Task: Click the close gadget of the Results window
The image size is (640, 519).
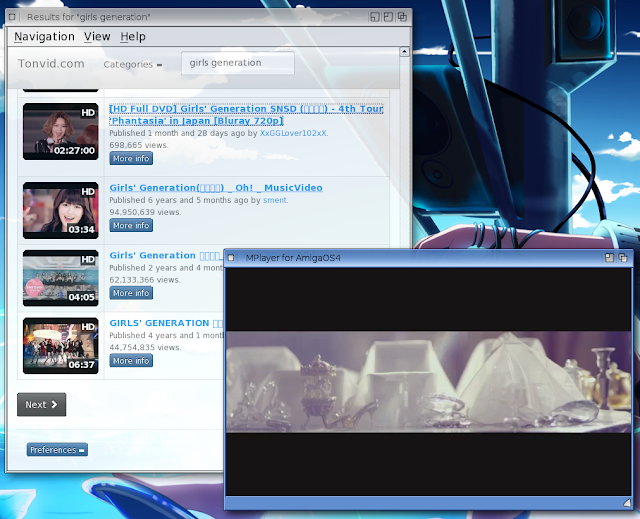Action: pos(12,17)
